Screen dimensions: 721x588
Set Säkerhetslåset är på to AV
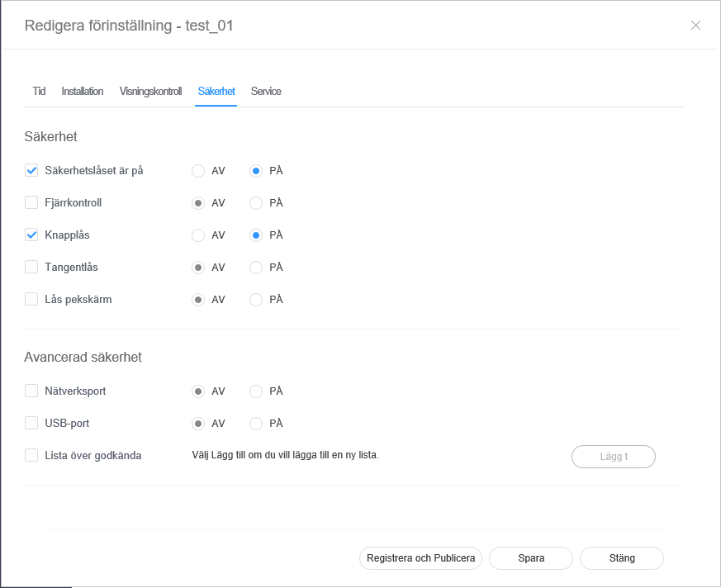pos(198,171)
